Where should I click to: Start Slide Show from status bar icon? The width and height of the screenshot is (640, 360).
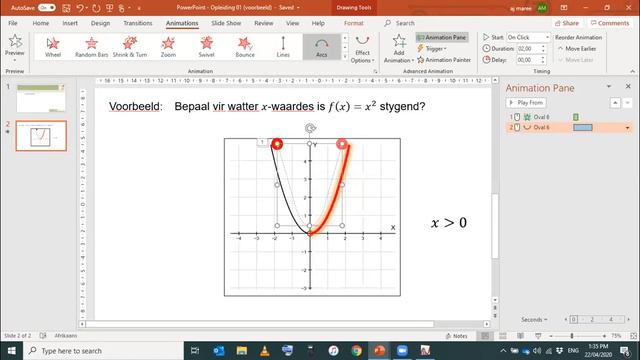[538, 336]
